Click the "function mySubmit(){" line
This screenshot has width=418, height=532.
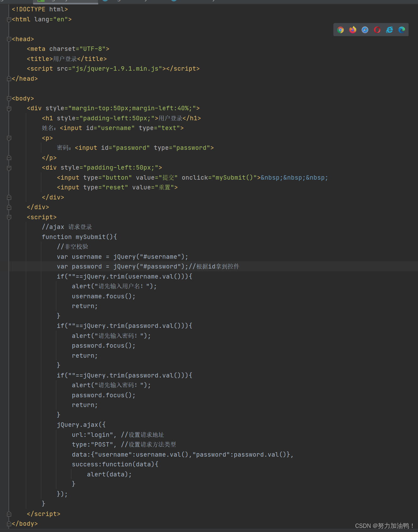point(79,237)
